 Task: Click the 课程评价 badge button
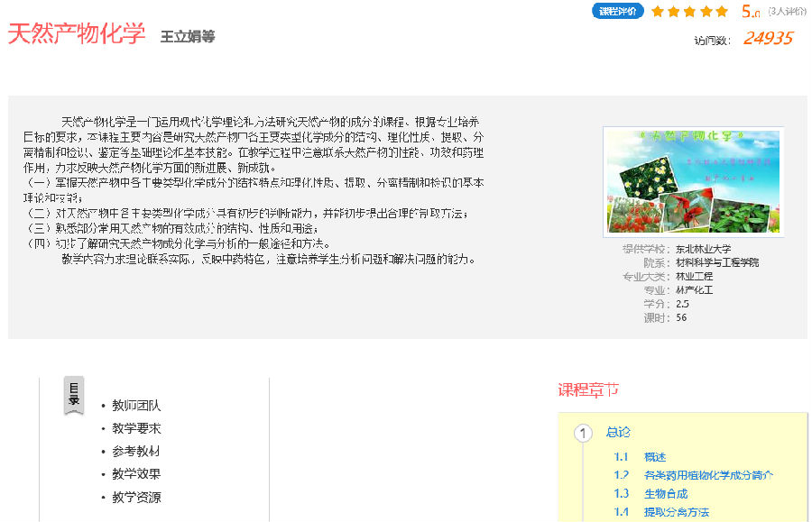[x=618, y=12]
